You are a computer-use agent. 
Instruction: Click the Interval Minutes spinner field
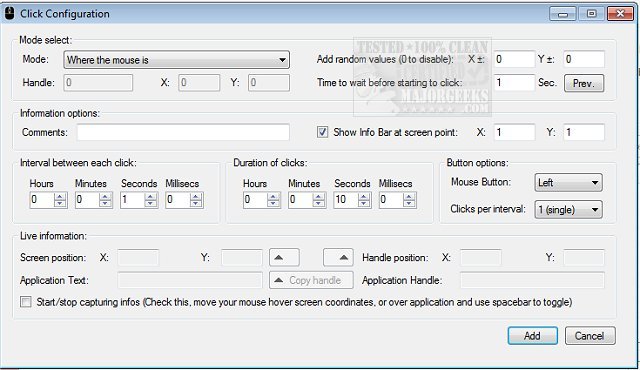coord(93,200)
